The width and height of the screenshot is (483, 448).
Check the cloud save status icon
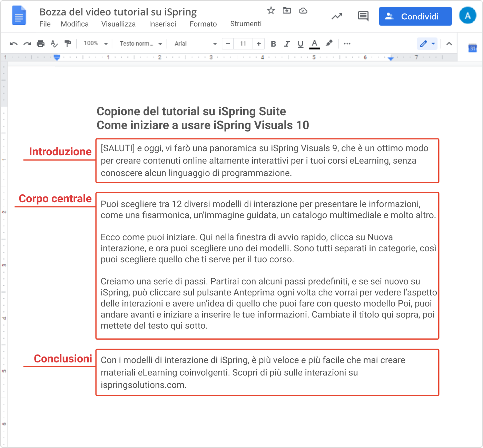[303, 11]
